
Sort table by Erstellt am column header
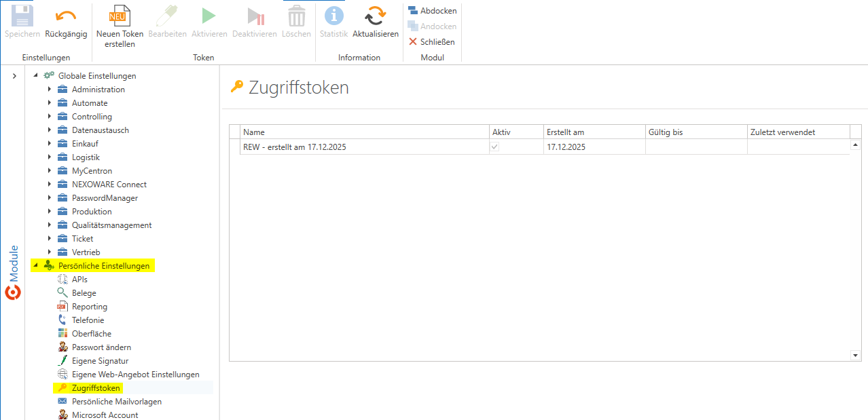coord(594,132)
